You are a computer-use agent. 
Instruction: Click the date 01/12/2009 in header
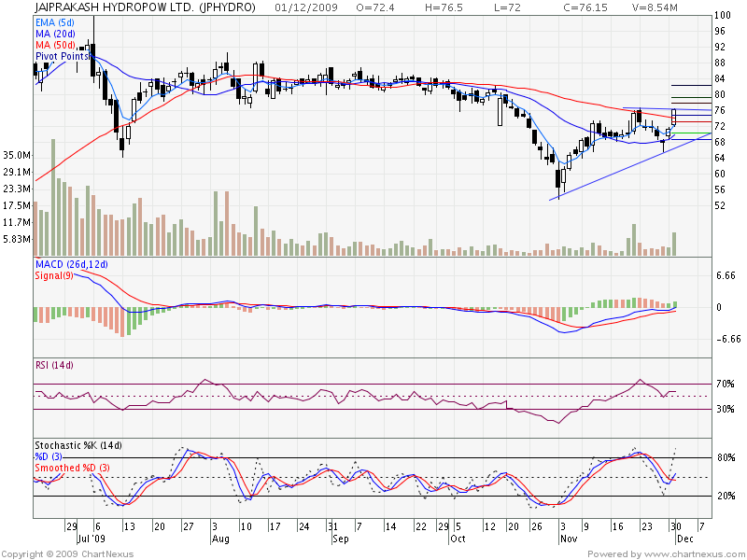click(x=306, y=7)
